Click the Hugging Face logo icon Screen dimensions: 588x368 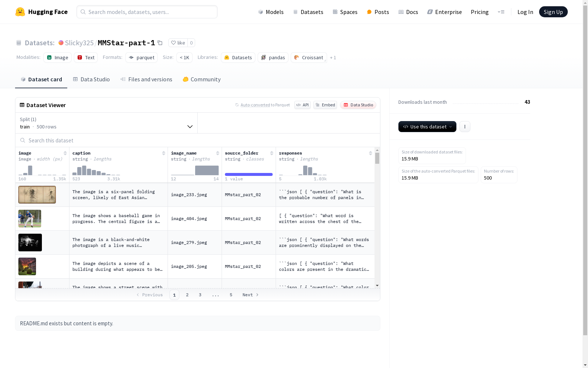click(20, 12)
